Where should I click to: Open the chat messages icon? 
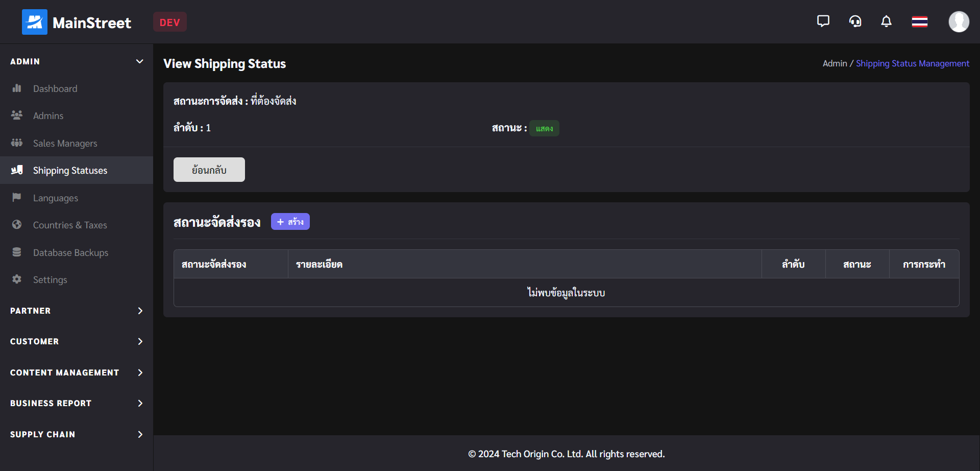[823, 21]
